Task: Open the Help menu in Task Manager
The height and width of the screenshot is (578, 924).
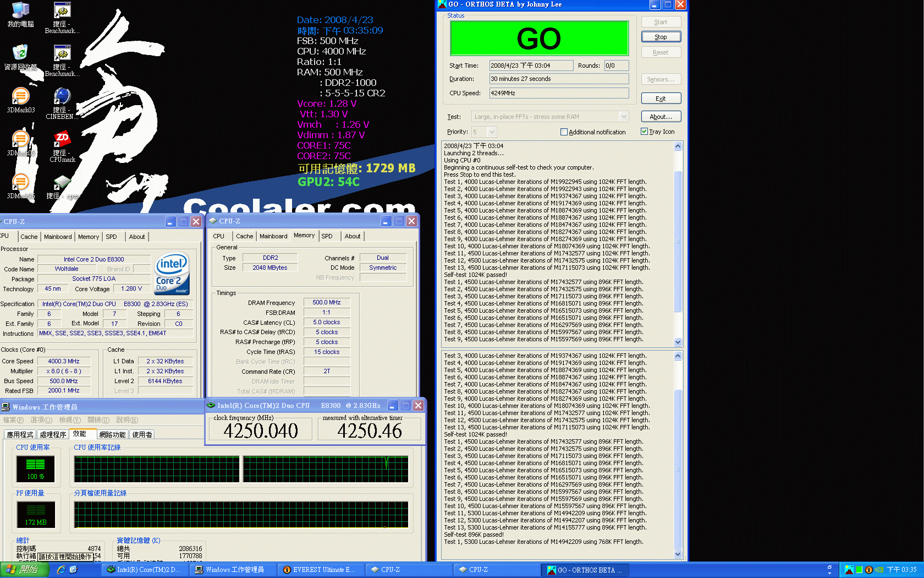Action: 127,420
